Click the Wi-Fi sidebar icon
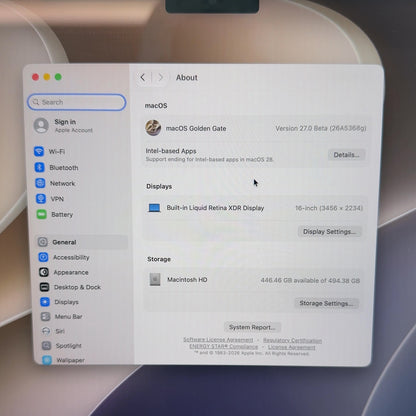The width and height of the screenshot is (416, 416). [39, 151]
